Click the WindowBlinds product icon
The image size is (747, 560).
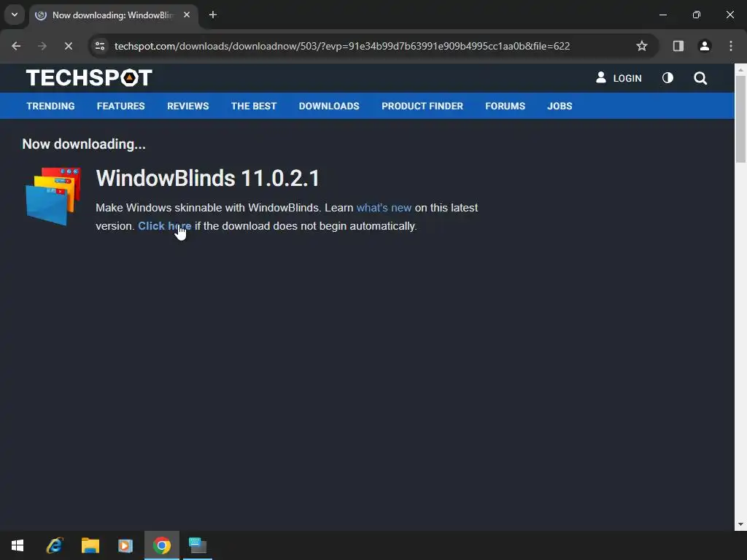(53, 195)
